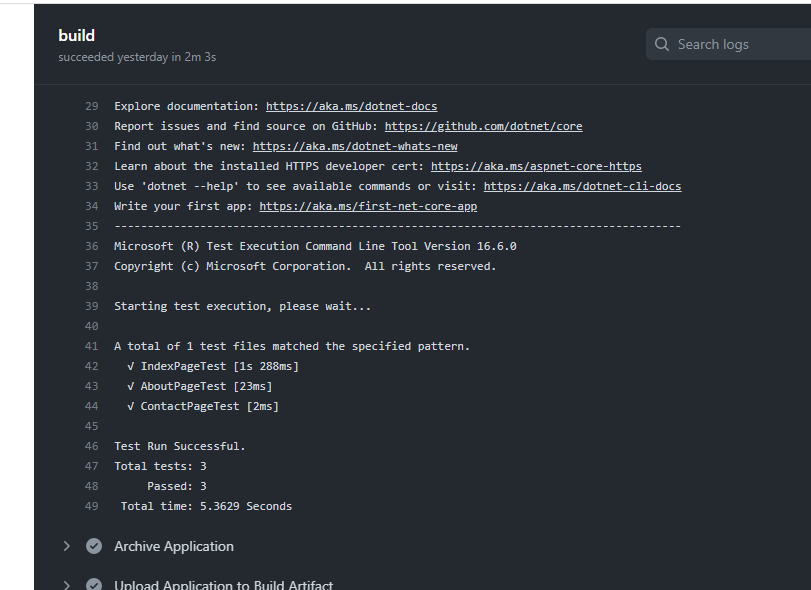811x590 pixels.
Task: Open the github.com/dotnet/core link
Action: pyautogui.click(x=483, y=126)
